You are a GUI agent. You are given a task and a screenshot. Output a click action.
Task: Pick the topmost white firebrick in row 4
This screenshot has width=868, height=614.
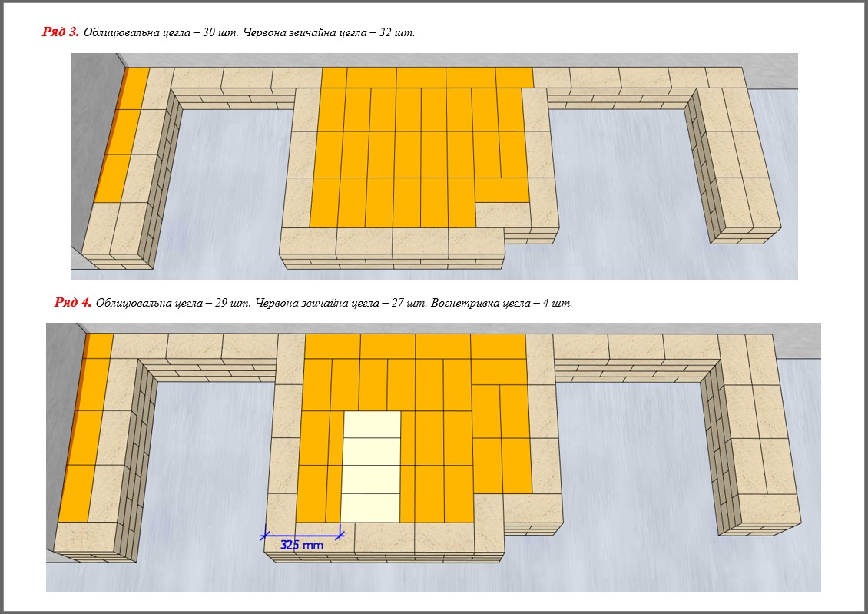[372, 424]
